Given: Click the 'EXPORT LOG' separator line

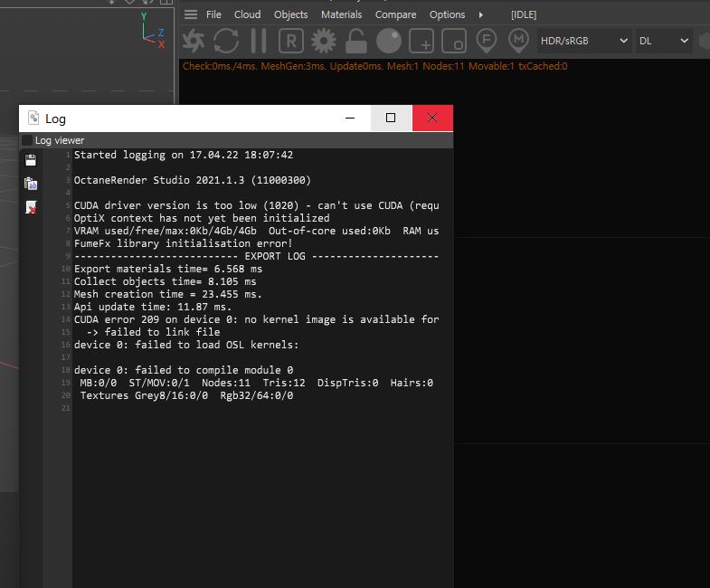Looking at the screenshot, I should tap(257, 256).
